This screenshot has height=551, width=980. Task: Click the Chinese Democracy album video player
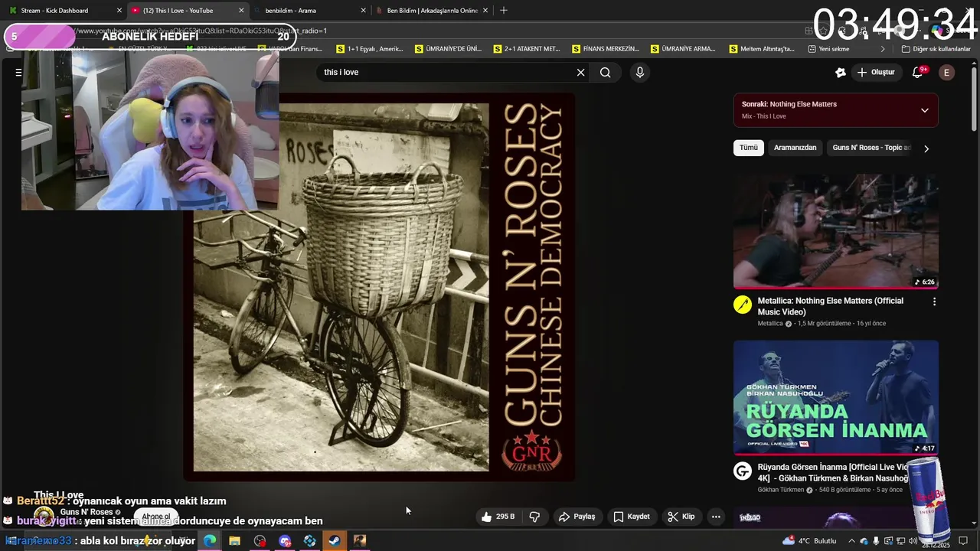pos(379,287)
